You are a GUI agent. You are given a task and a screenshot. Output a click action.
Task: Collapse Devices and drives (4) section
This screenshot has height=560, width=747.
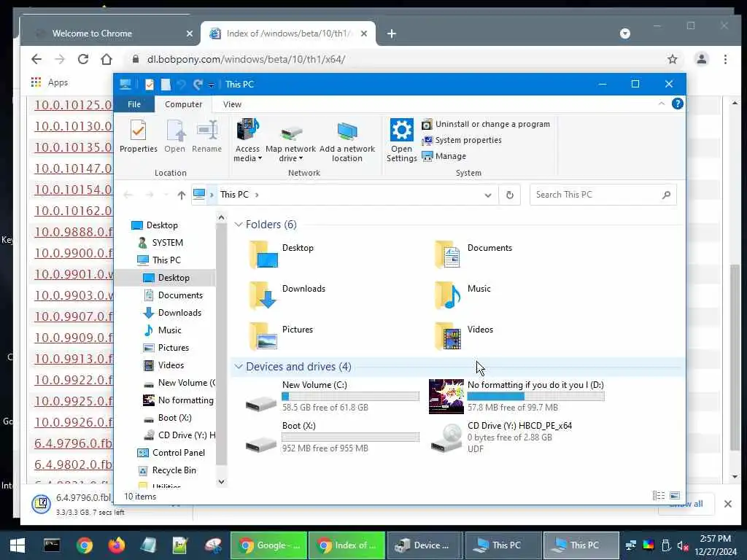pos(239,367)
